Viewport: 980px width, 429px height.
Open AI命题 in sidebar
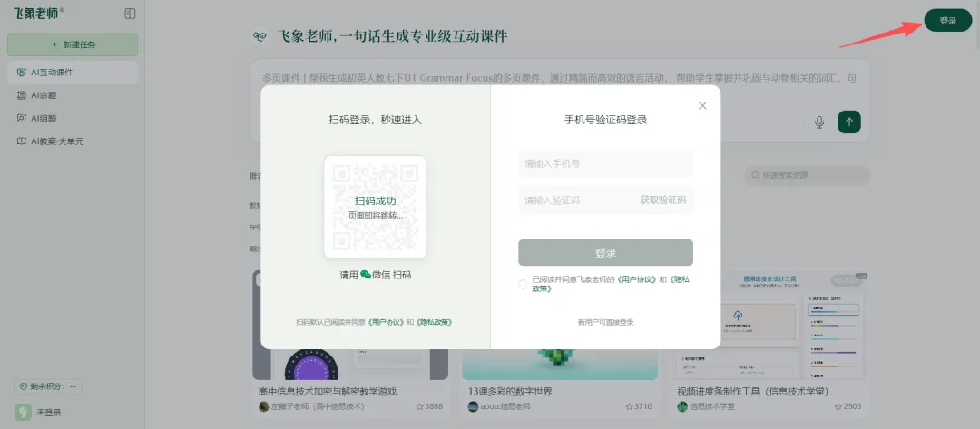(x=73, y=95)
